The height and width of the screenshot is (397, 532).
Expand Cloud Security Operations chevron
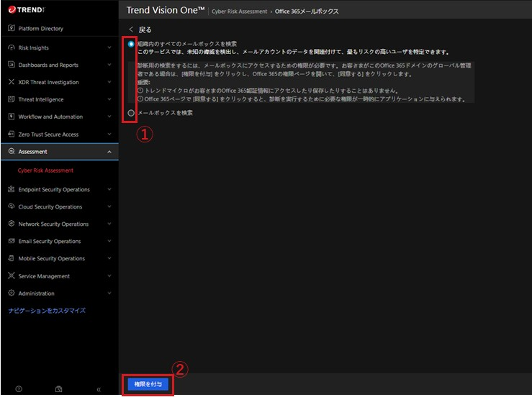click(109, 206)
